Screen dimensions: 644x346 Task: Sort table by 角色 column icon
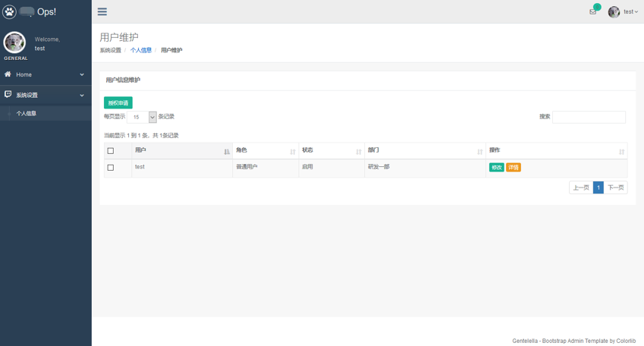(293, 152)
